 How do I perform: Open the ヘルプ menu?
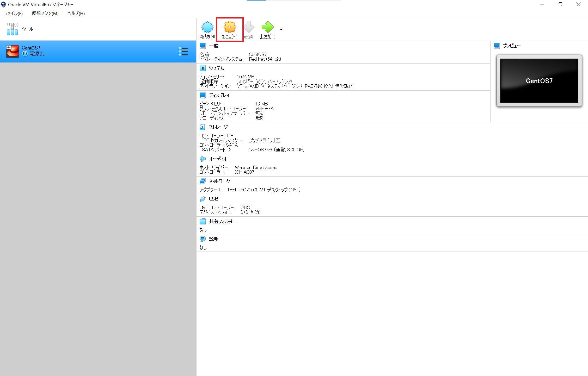75,13
